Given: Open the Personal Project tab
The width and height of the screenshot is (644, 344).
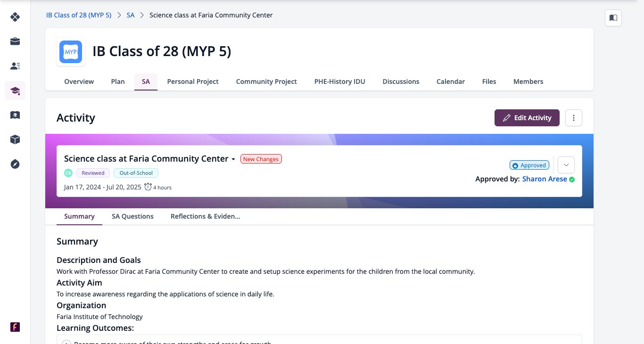Looking at the screenshot, I should (x=193, y=82).
